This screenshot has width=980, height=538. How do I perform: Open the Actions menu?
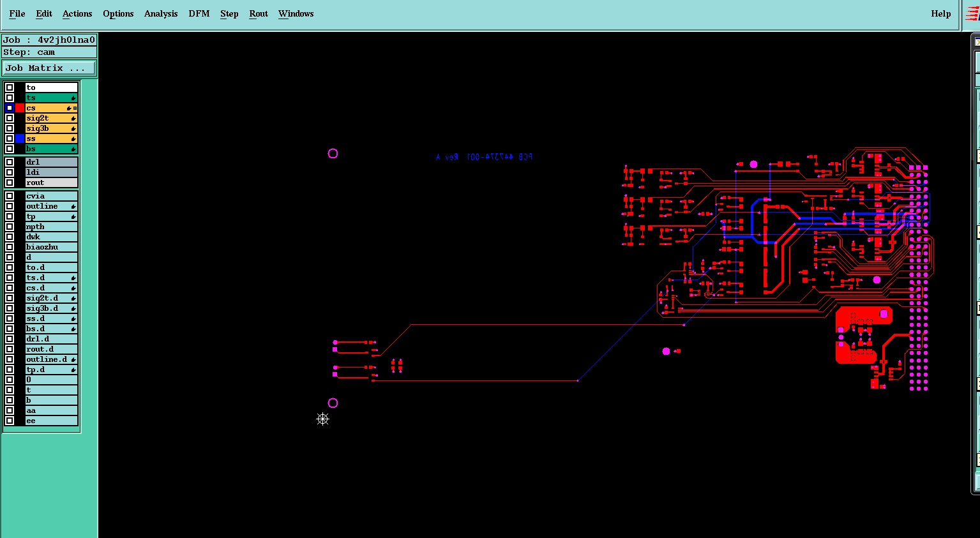tap(77, 13)
